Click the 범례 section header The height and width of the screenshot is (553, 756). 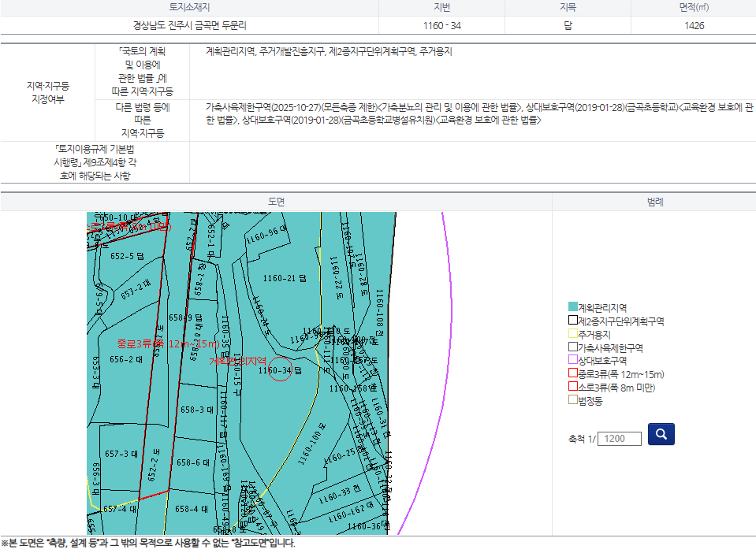pos(655,202)
